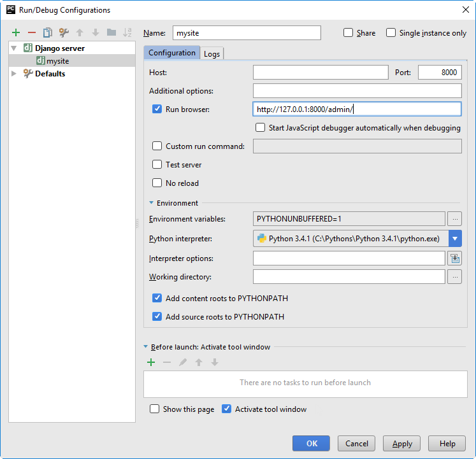The width and height of the screenshot is (476, 459).
Task: Click the PyCharm icon in the title bar
Action: point(11,10)
